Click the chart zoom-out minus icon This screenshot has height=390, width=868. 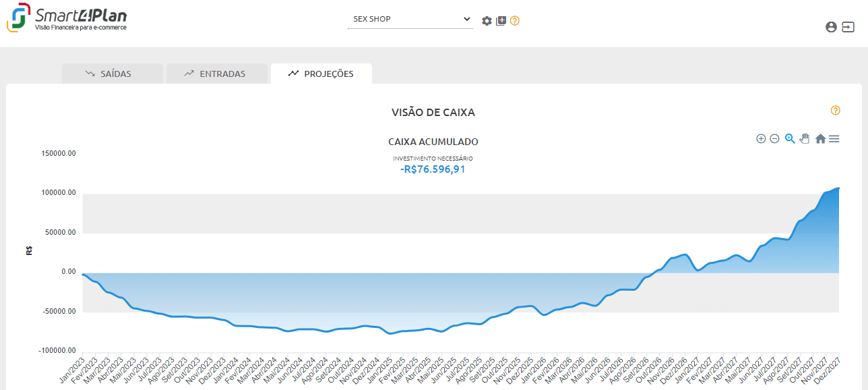[x=774, y=139]
